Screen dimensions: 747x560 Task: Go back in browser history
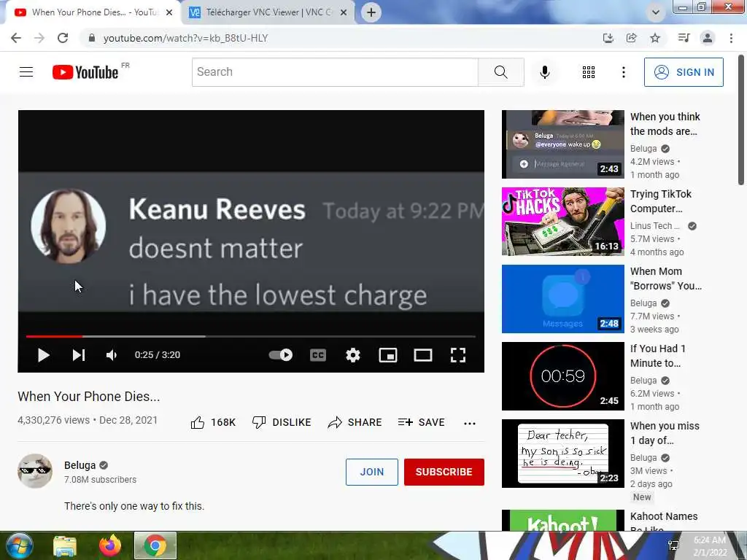click(16, 38)
